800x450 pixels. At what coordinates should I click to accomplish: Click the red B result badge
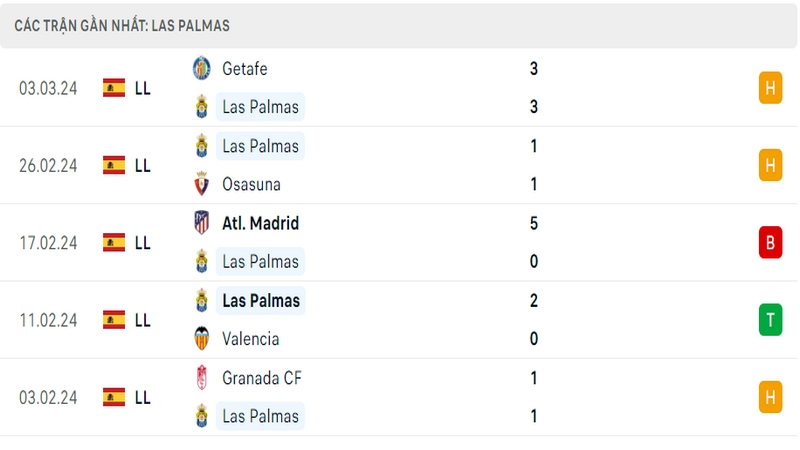[770, 242]
